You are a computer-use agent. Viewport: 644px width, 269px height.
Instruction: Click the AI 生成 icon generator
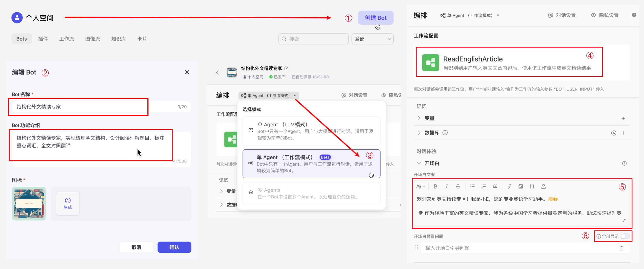(68, 203)
